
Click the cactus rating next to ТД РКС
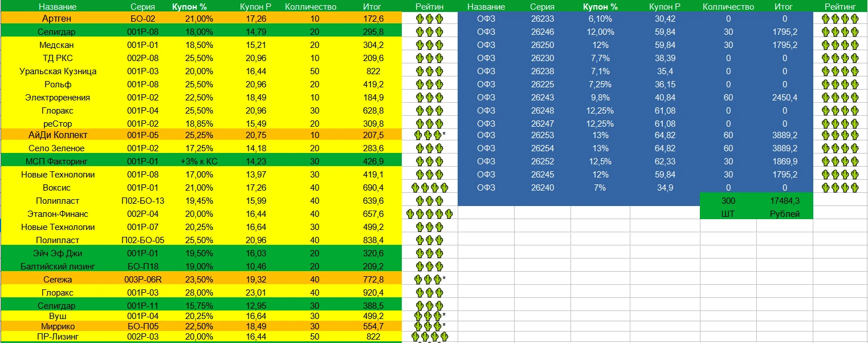point(429,58)
